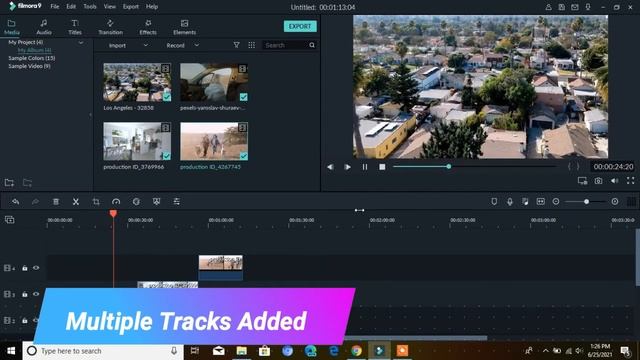Switch to the Elements tab
The width and height of the screenshot is (640, 360).
point(184,27)
